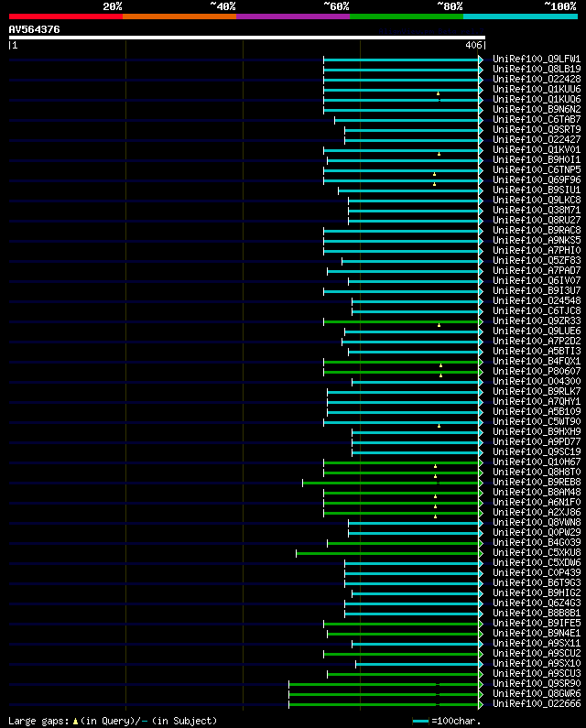This screenshot has width=586, height=728.
Task: Select hit UniRef100_Q1KUQ6
Action: tap(537, 100)
